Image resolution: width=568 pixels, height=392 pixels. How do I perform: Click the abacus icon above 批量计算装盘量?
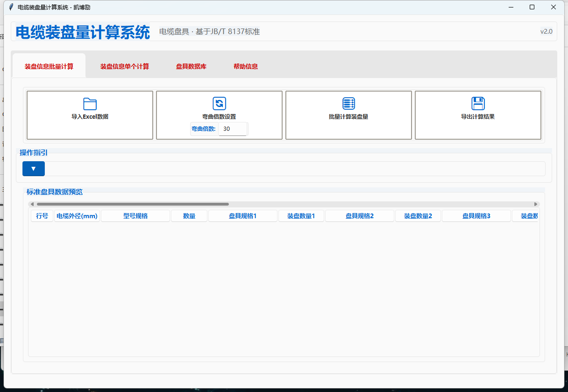tap(348, 104)
